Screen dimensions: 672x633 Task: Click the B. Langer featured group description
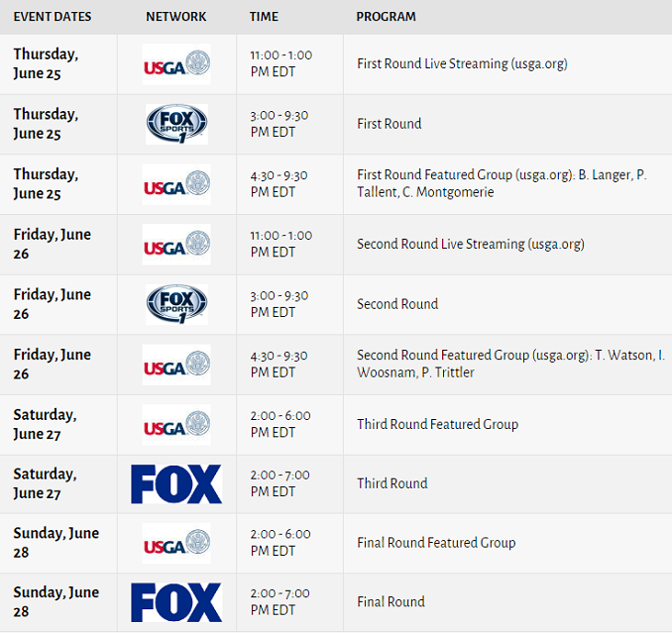(502, 183)
